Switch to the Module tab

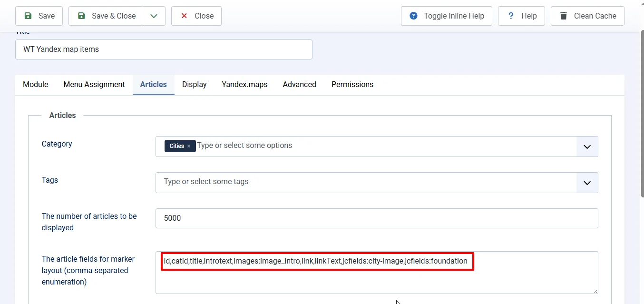point(36,85)
